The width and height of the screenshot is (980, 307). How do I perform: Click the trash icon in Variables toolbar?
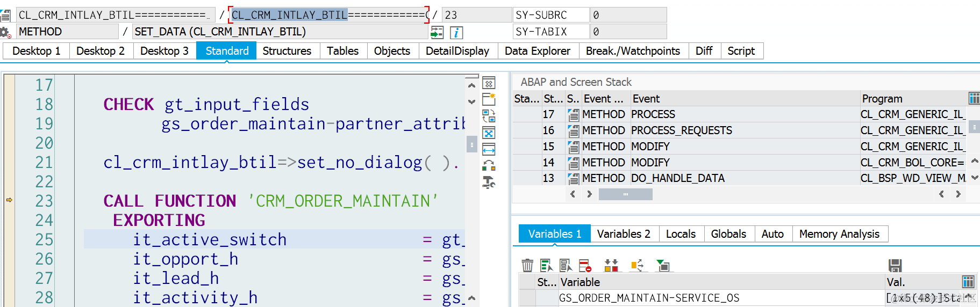pos(527,265)
